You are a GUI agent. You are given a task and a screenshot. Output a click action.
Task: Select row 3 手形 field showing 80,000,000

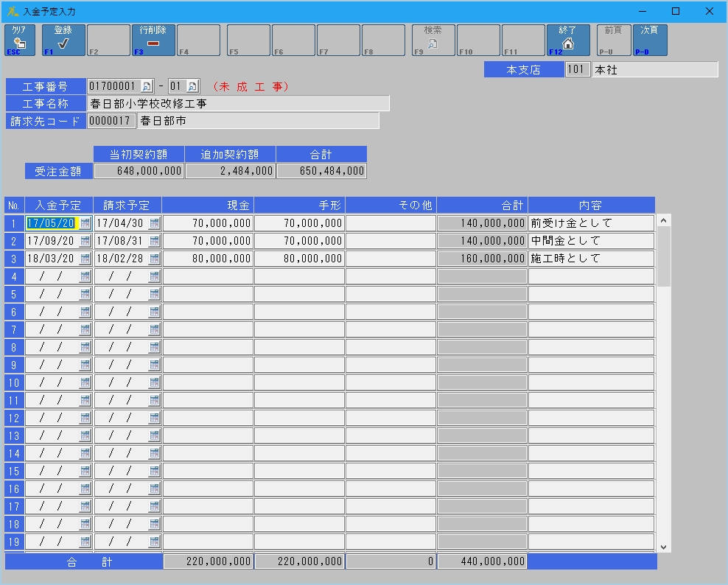pos(299,259)
